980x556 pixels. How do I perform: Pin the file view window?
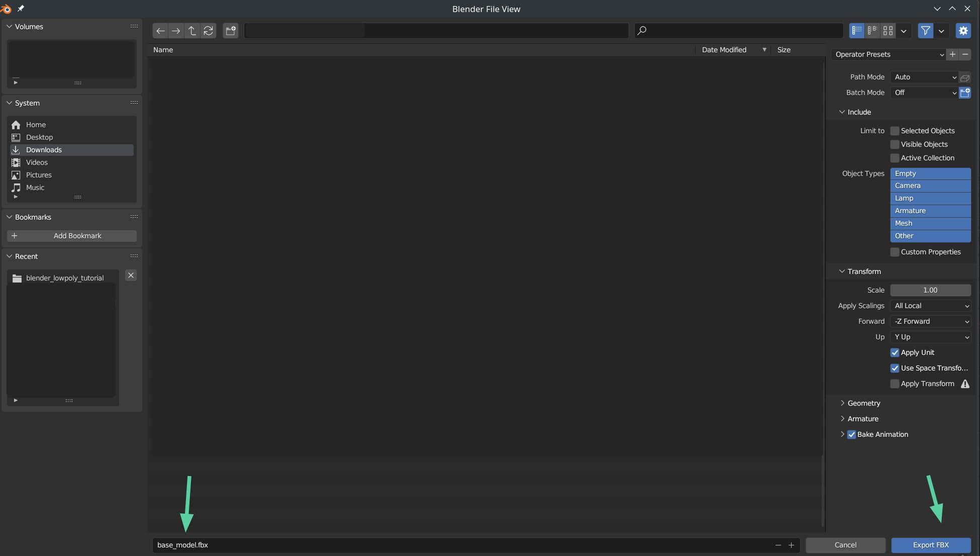coord(21,9)
